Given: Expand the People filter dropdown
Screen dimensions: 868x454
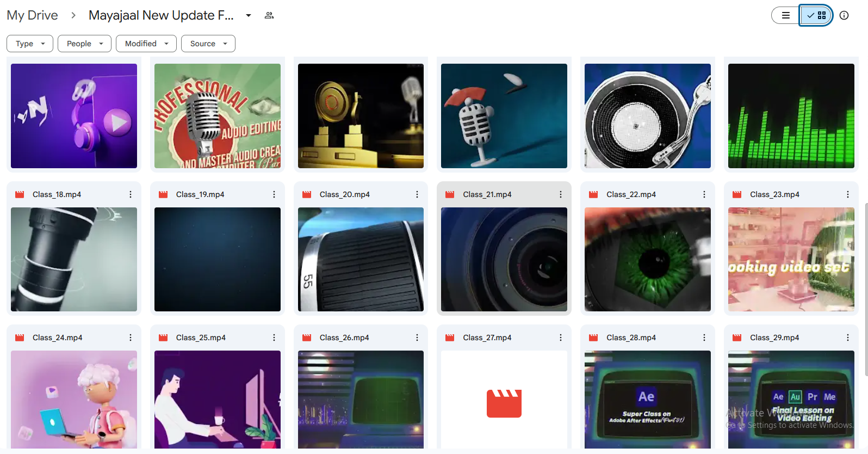Looking at the screenshot, I should pyautogui.click(x=84, y=44).
